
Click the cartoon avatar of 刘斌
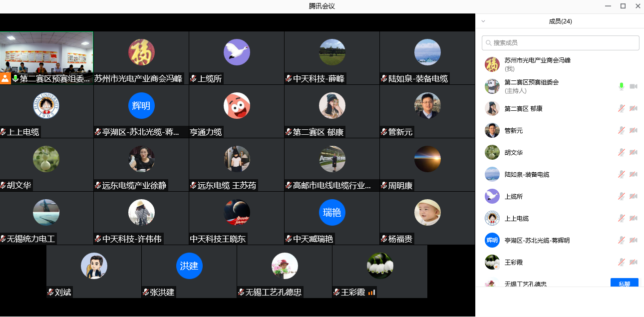[94, 266]
